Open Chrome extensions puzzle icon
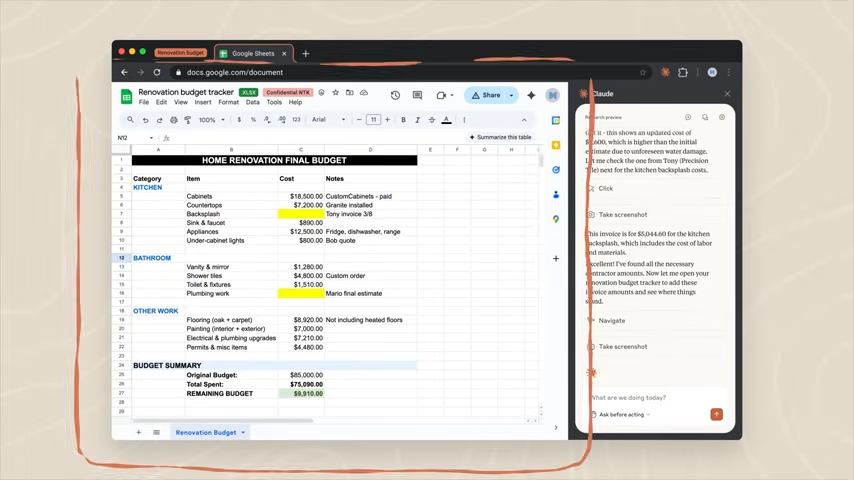Image resolution: width=854 pixels, height=480 pixels. 682,72
